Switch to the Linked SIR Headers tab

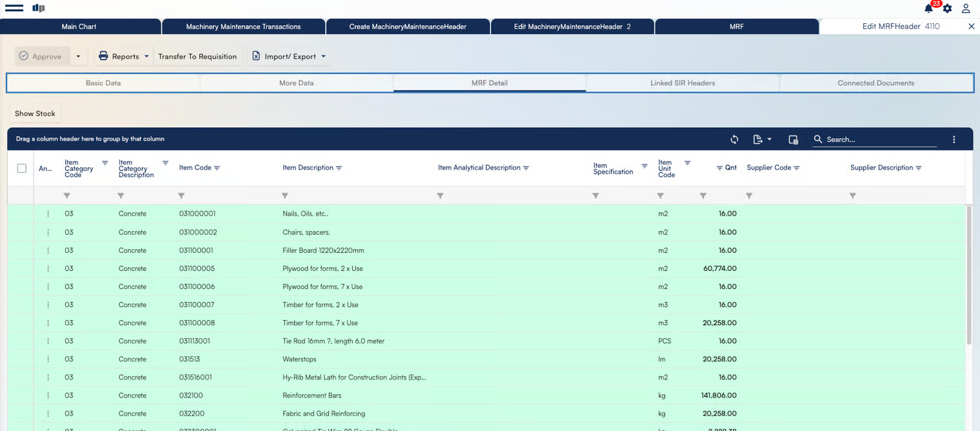(682, 83)
